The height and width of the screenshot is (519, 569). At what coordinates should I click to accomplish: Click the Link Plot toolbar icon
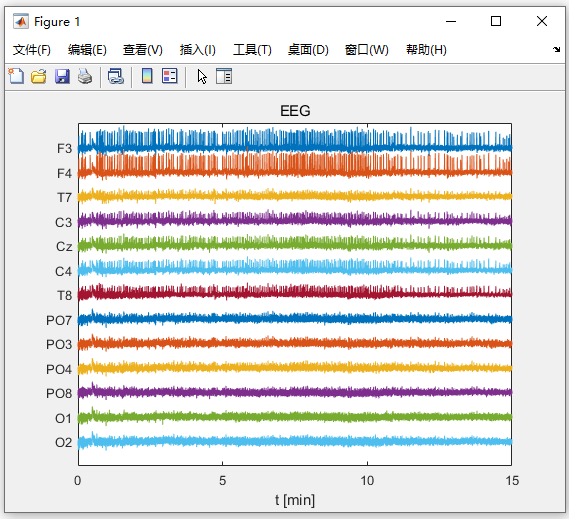pyautogui.click(x=116, y=76)
